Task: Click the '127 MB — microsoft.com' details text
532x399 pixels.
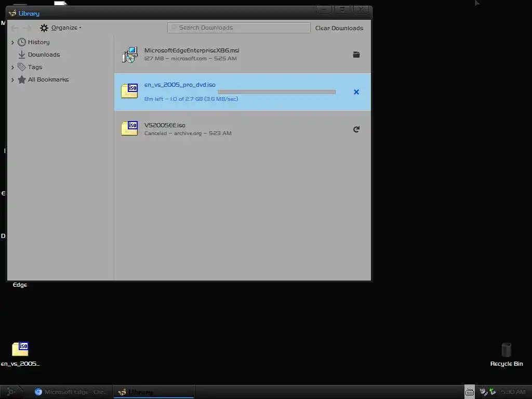Action: tap(190, 58)
